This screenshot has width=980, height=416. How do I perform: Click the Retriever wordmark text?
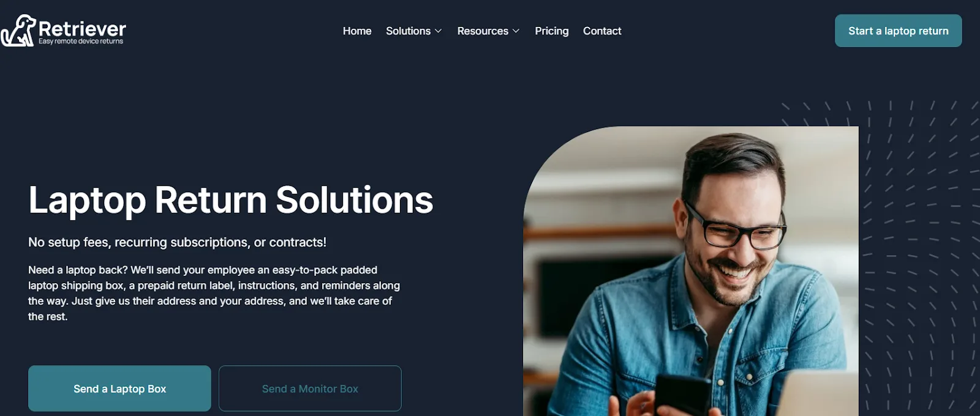tap(82, 28)
